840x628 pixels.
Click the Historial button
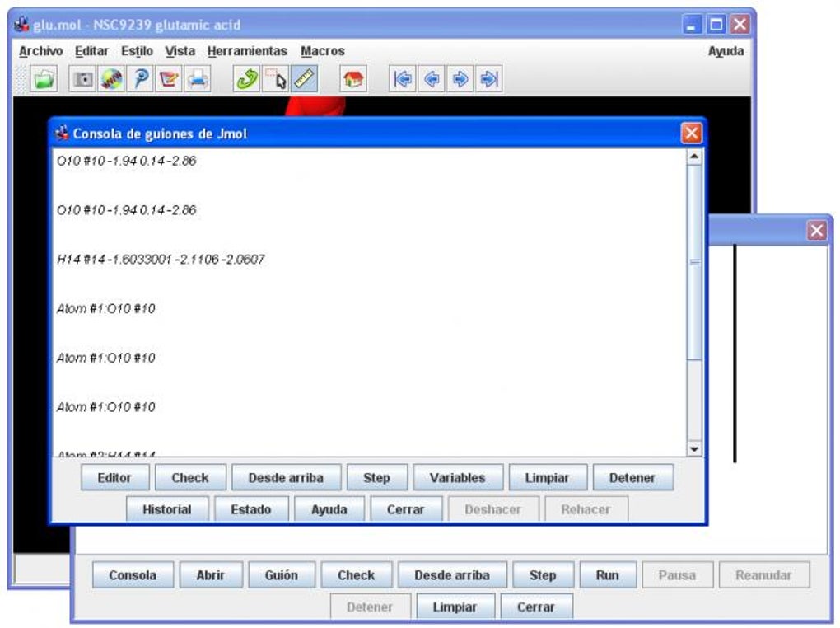click(x=167, y=509)
